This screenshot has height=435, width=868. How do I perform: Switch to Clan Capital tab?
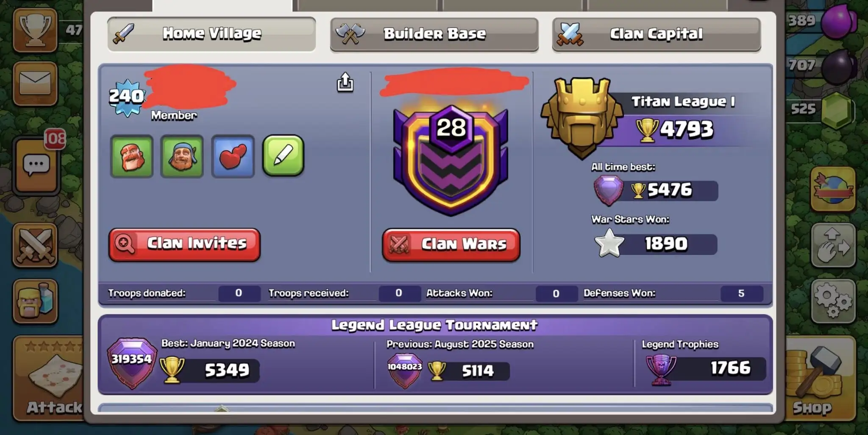(x=657, y=34)
